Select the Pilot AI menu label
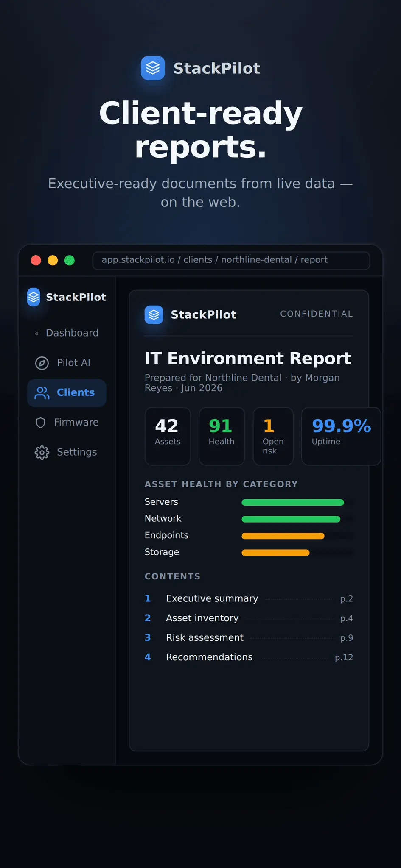Viewport: 401px width, 868px height. point(73,363)
